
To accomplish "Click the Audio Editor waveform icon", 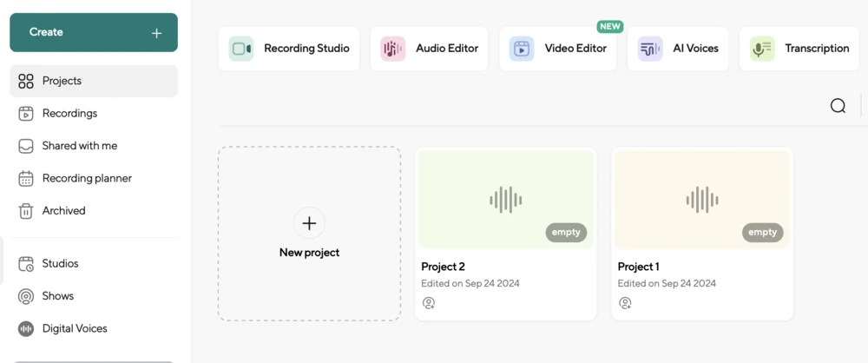I will [x=393, y=49].
